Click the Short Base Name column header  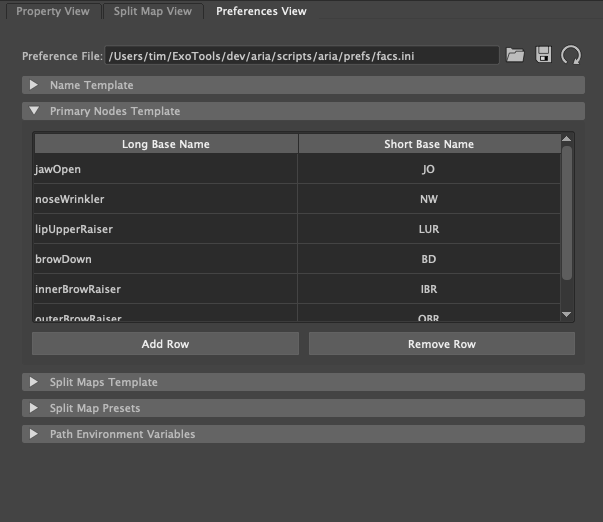[x=429, y=144]
